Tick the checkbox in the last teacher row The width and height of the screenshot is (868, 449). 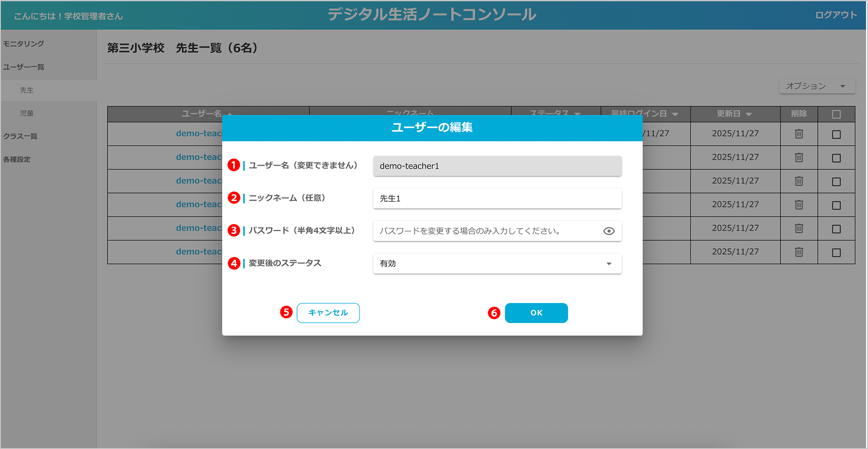(x=836, y=253)
